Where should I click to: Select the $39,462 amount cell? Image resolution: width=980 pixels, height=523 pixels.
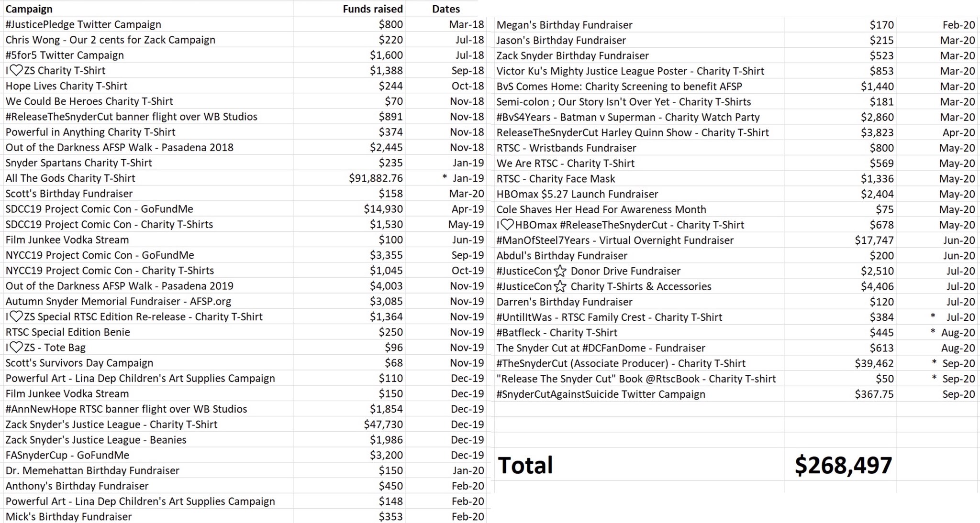click(874, 363)
